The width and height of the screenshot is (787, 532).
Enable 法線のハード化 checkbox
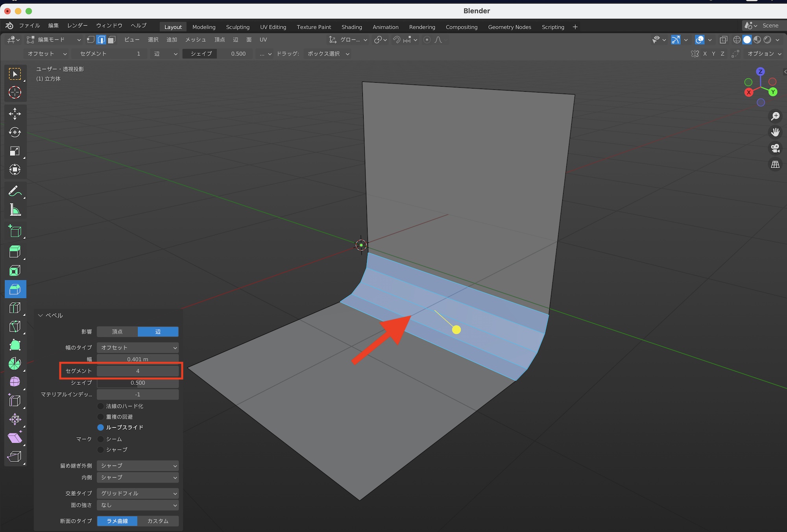101,406
